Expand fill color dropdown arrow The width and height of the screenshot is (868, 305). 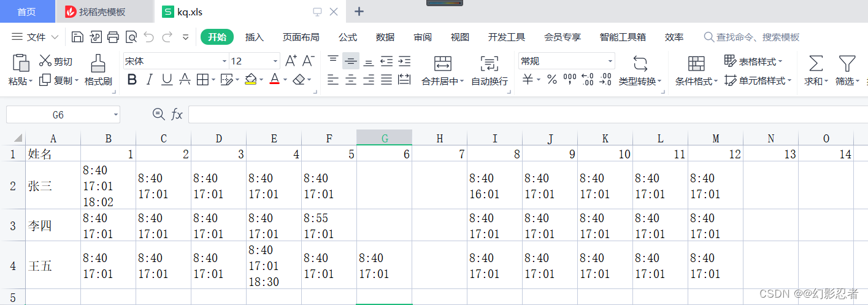[261, 80]
